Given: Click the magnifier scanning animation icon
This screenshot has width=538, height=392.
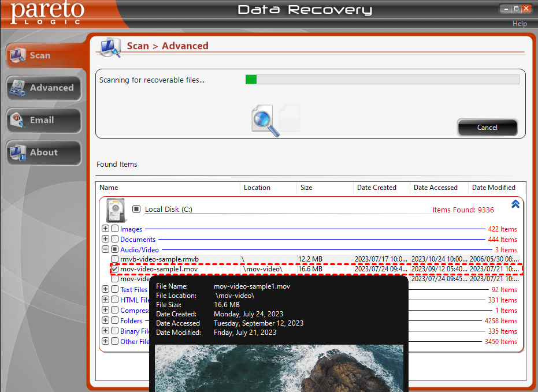Looking at the screenshot, I should click(265, 120).
